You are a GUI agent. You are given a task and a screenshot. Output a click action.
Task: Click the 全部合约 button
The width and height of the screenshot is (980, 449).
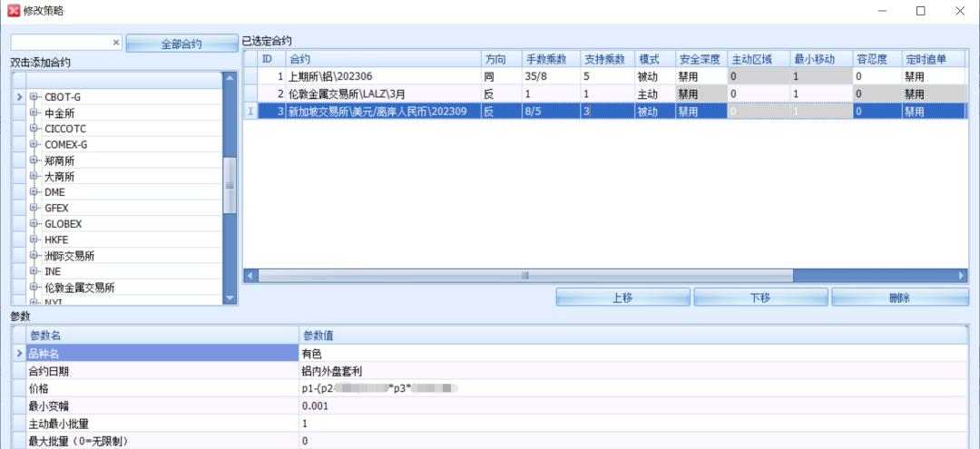click(x=181, y=44)
